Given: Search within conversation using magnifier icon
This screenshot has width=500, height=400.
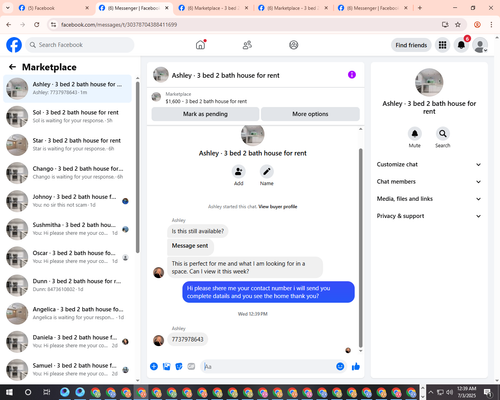Looking at the screenshot, I should coord(443,134).
